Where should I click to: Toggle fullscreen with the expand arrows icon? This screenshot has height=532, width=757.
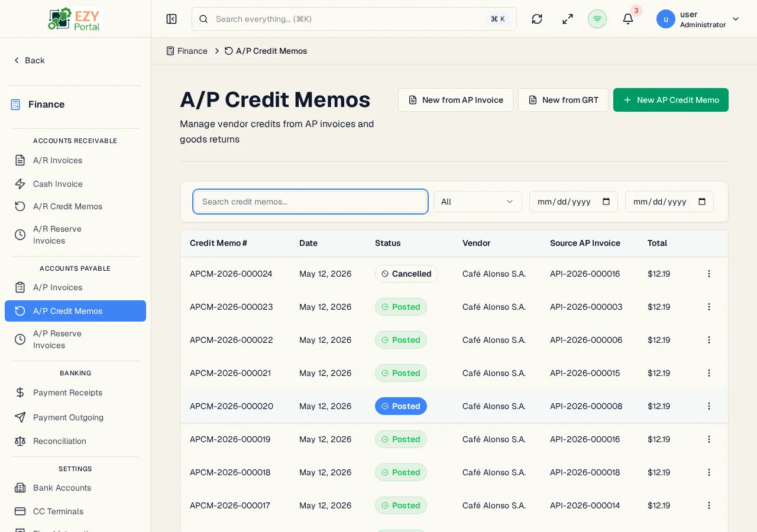(568, 19)
